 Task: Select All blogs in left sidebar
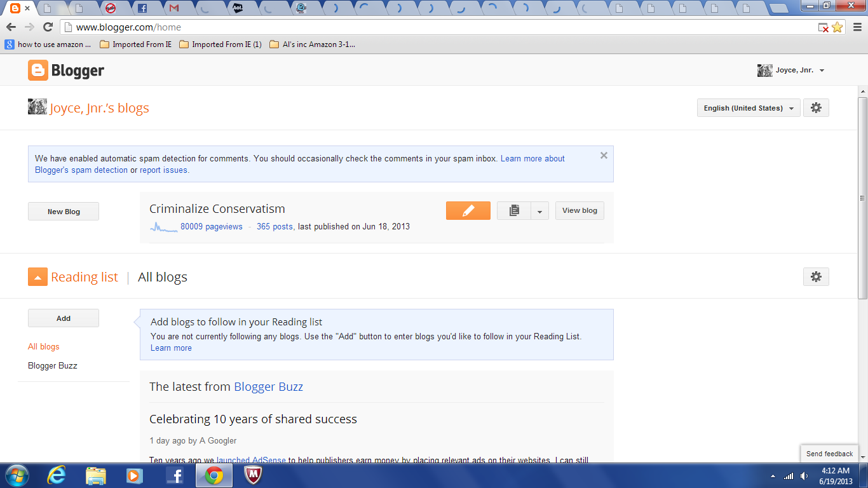point(44,346)
